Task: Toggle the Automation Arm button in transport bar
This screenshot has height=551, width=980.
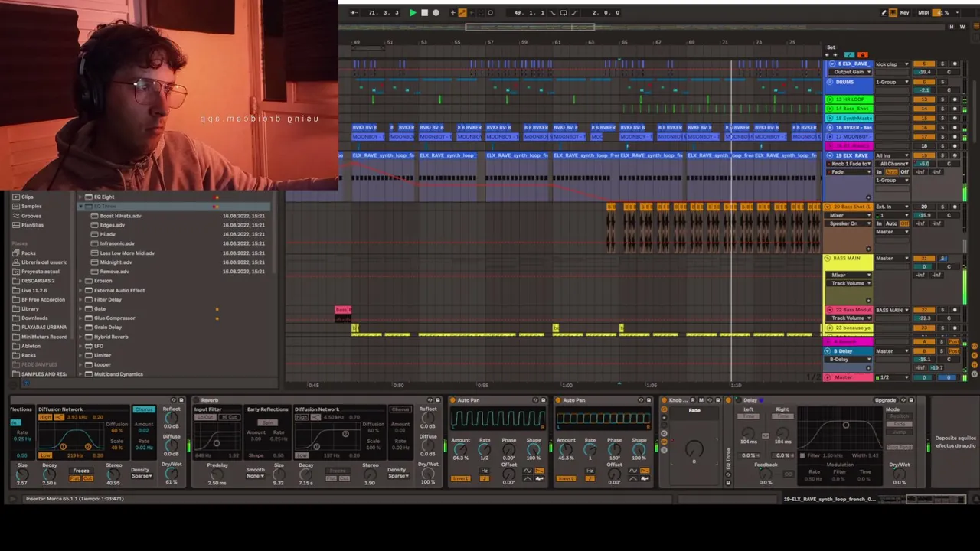Action: point(462,12)
